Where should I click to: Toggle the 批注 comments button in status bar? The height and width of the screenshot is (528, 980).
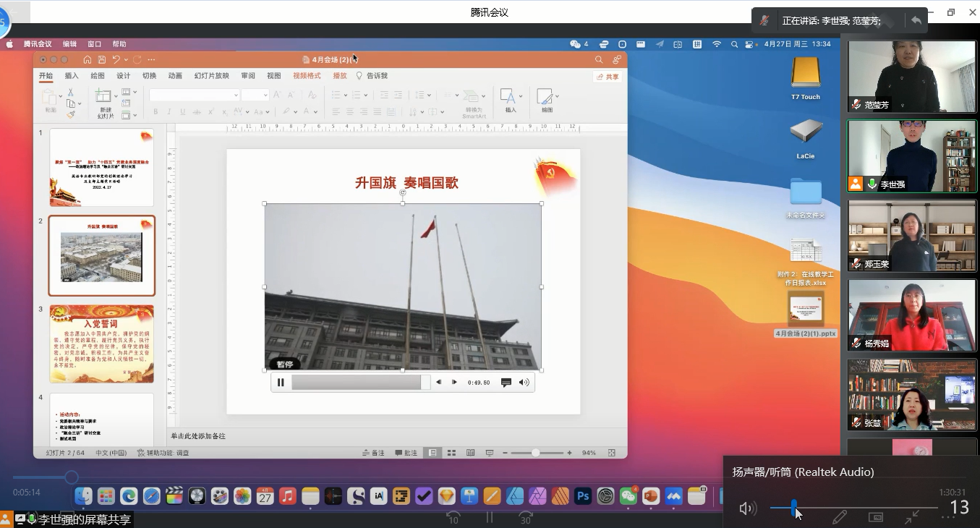[406, 453]
